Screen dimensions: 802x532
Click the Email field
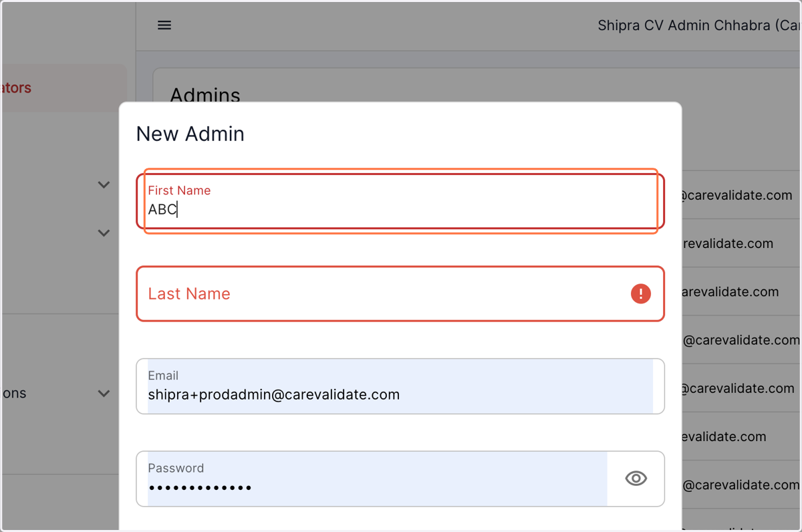coord(400,386)
